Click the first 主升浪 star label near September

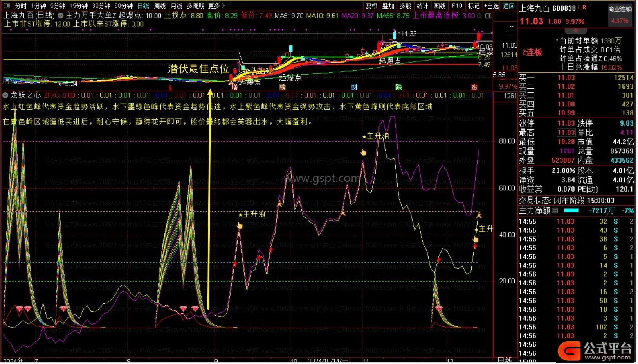point(252,214)
